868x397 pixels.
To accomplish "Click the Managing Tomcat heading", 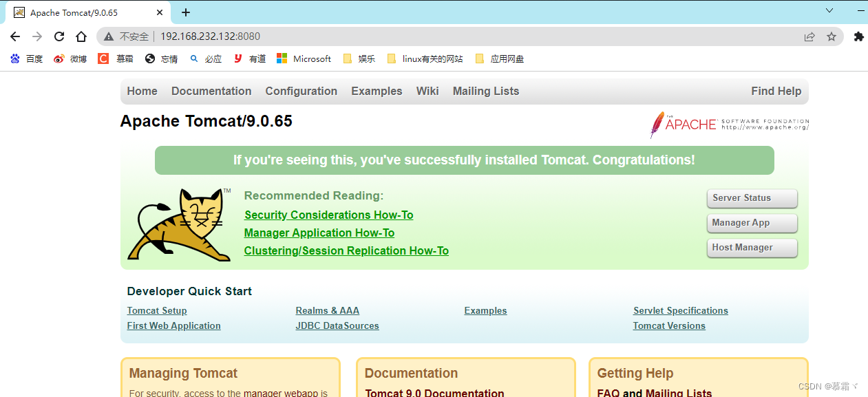I will (x=183, y=374).
